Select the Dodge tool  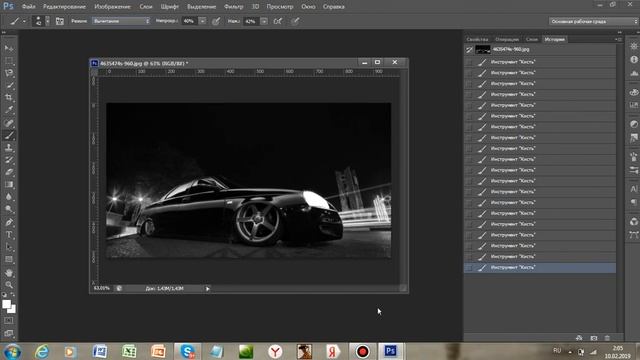tap(9, 209)
